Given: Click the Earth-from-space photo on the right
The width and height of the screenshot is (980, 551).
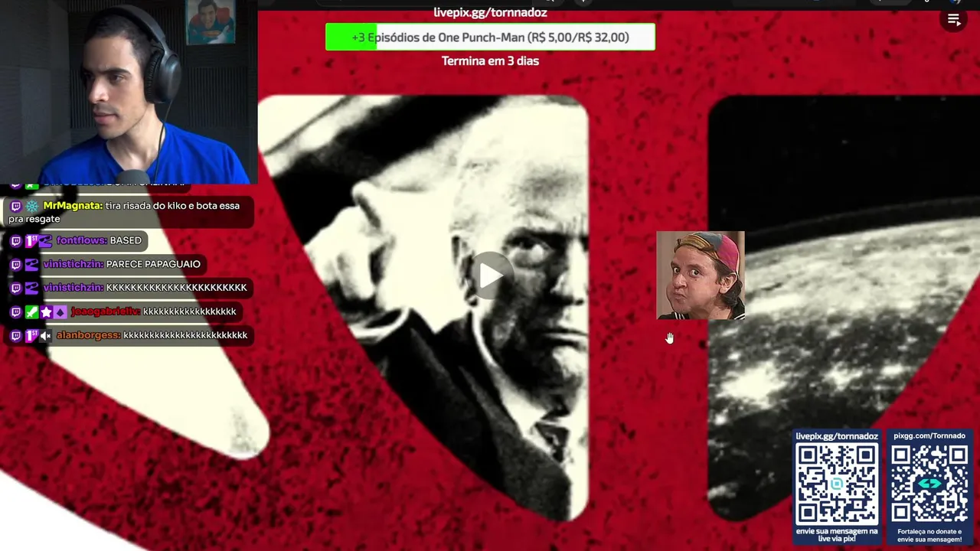Looking at the screenshot, I should (842, 306).
